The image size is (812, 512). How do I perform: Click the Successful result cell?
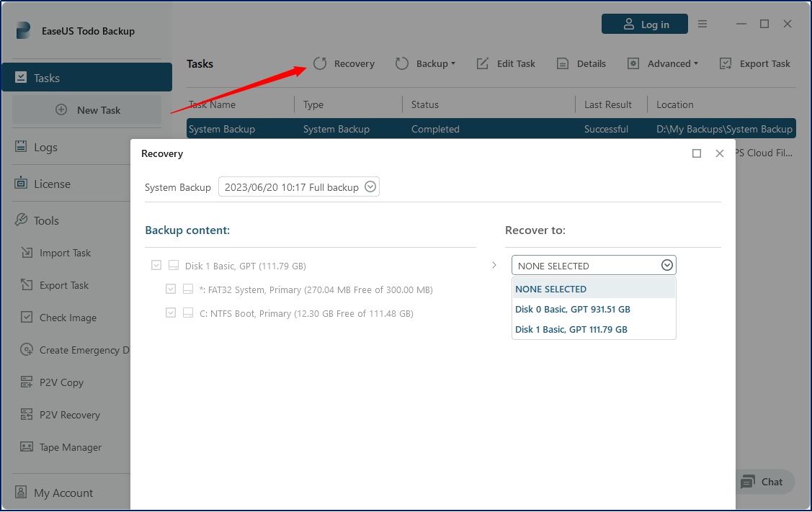[606, 129]
